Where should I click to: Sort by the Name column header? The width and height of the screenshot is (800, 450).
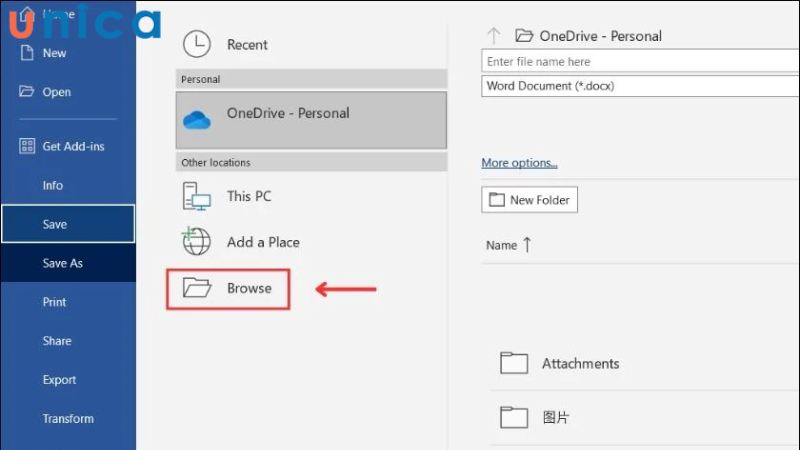click(x=502, y=245)
